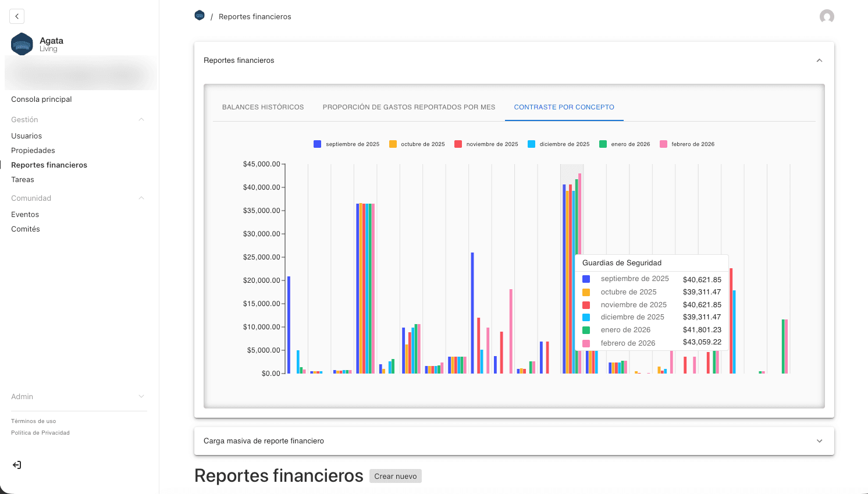Select the home icon in the breadcrumb
The width and height of the screenshot is (868, 494).
[200, 16]
